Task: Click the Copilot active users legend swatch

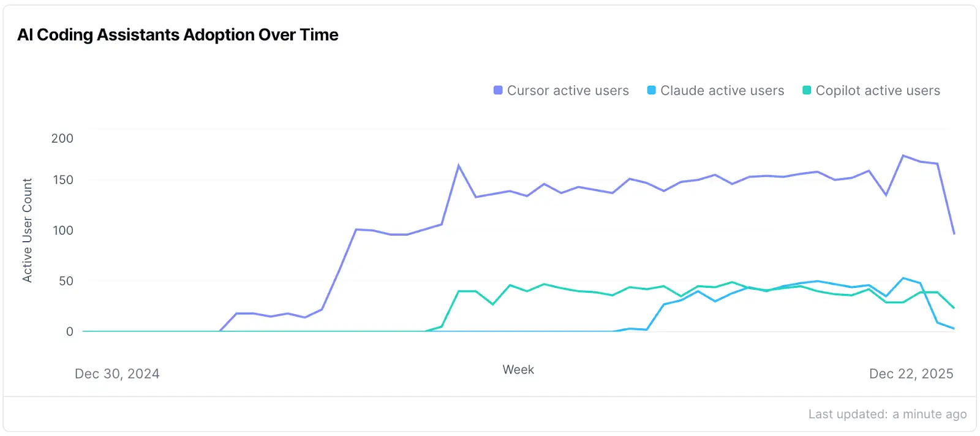Action: 807,91
